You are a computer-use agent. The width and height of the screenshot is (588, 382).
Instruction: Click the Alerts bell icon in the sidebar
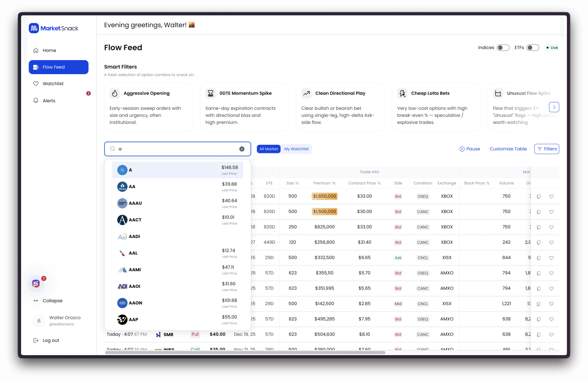pyautogui.click(x=36, y=100)
